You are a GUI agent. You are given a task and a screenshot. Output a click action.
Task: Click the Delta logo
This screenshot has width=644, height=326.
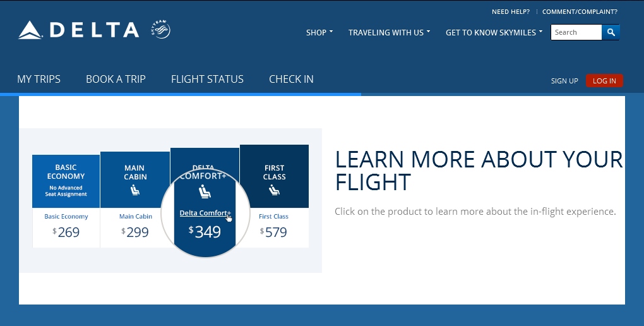pos(79,30)
